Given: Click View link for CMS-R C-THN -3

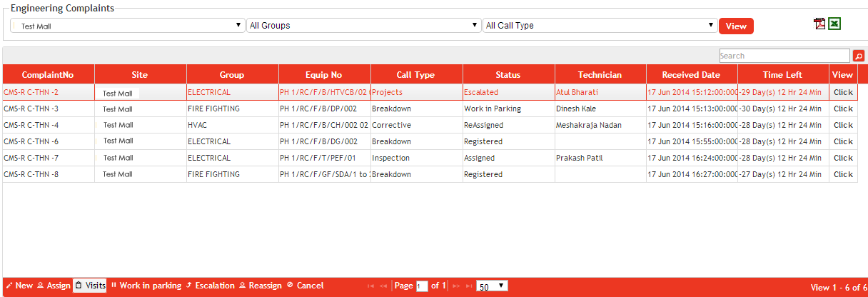Looking at the screenshot, I should [843, 109].
